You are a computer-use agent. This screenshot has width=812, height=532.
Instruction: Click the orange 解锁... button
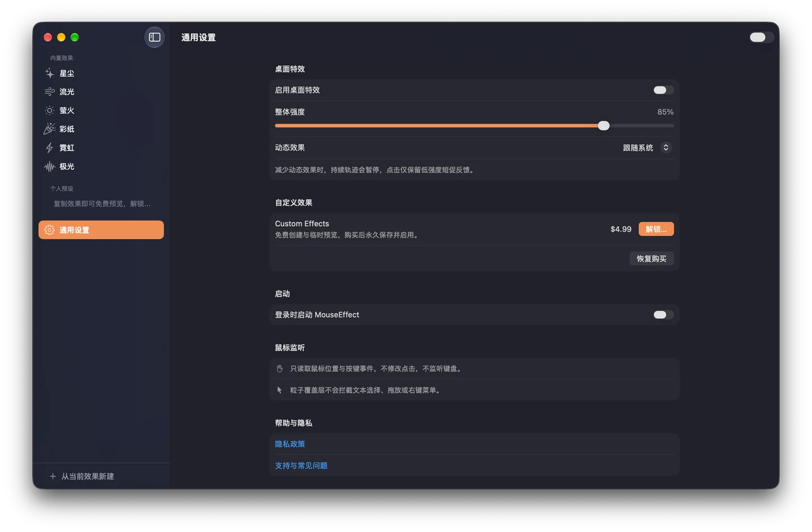[656, 229]
